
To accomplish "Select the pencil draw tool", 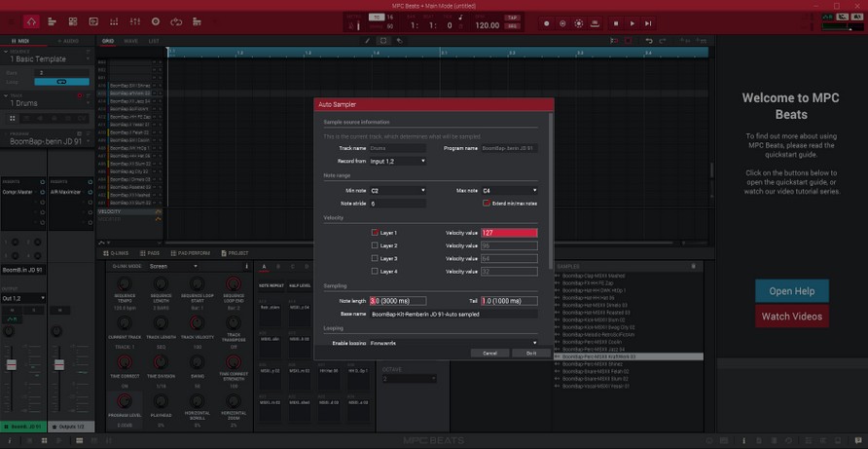I will pos(367,41).
